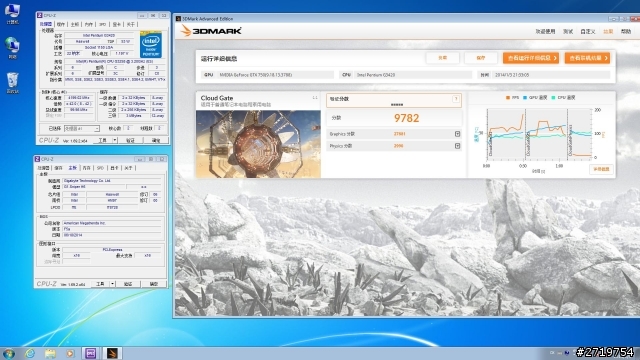640x360 pixels.
Task: Click the Cloud Gate title text
Action: [217, 98]
